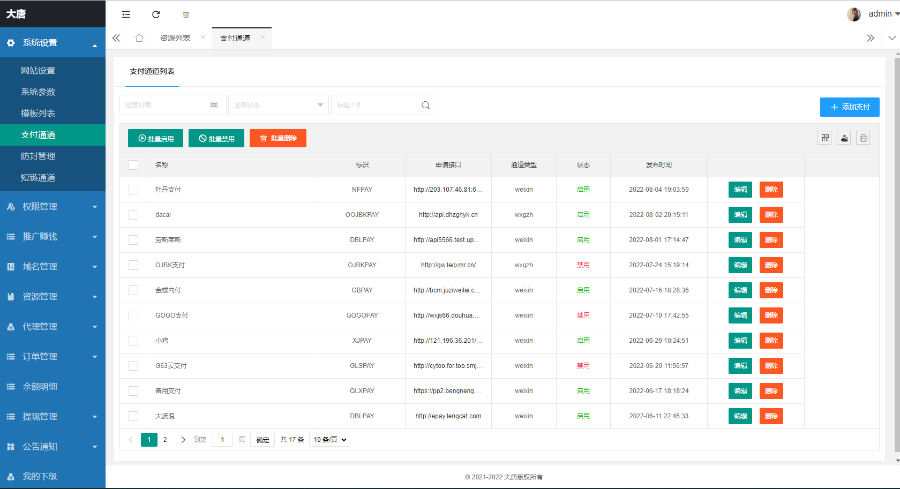Expand the 订单管理 group arrow
This screenshot has width=900, height=489.
click(x=95, y=356)
